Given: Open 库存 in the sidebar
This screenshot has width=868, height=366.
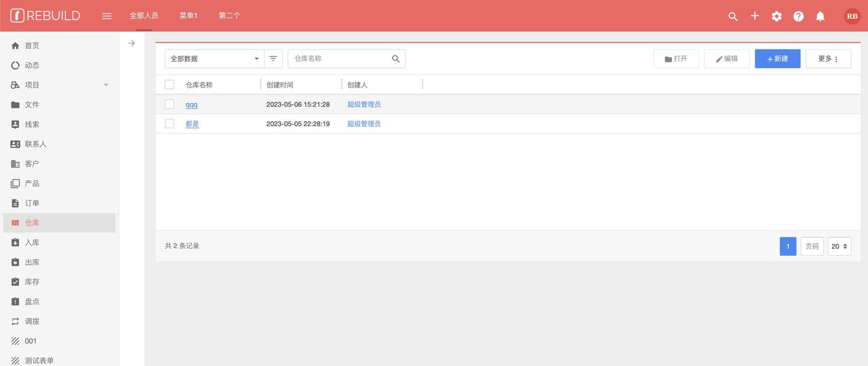Looking at the screenshot, I should pos(32,282).
